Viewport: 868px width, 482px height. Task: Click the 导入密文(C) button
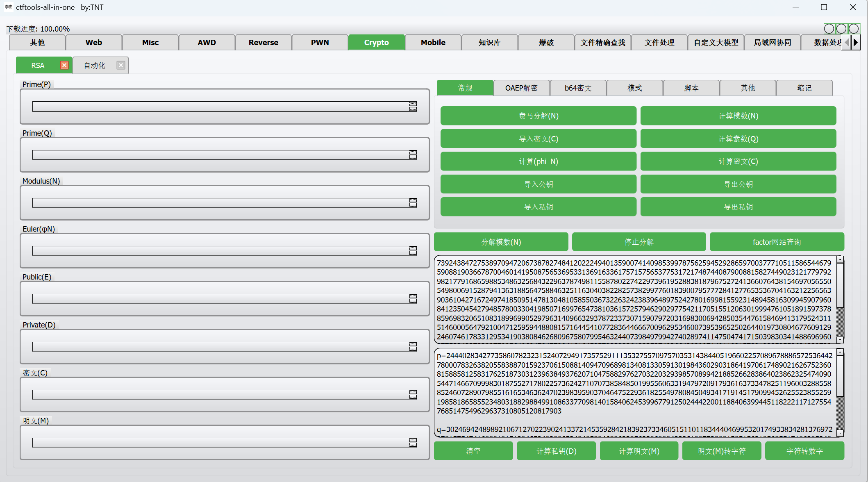click(539, 139)
